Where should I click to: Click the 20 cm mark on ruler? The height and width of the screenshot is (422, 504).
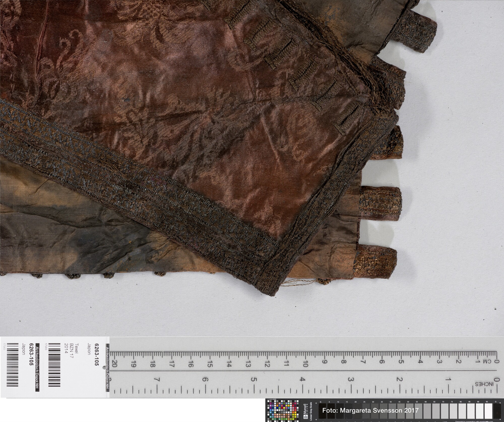(x=114, y=364)
